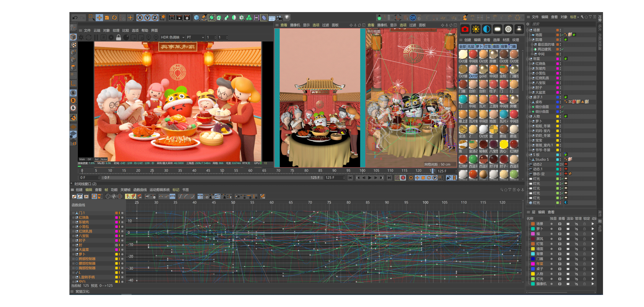Toggle parameter keyframing P button on

click(435, 178)
